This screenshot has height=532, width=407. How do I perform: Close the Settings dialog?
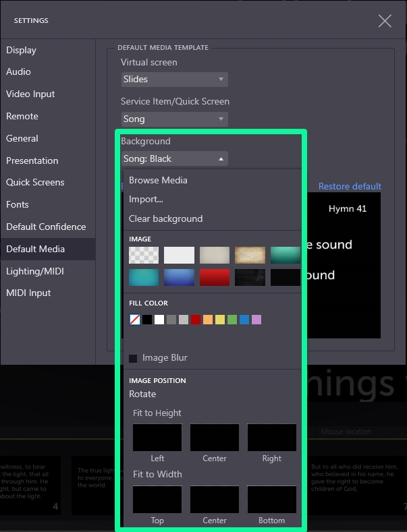(x=385, y=21)
